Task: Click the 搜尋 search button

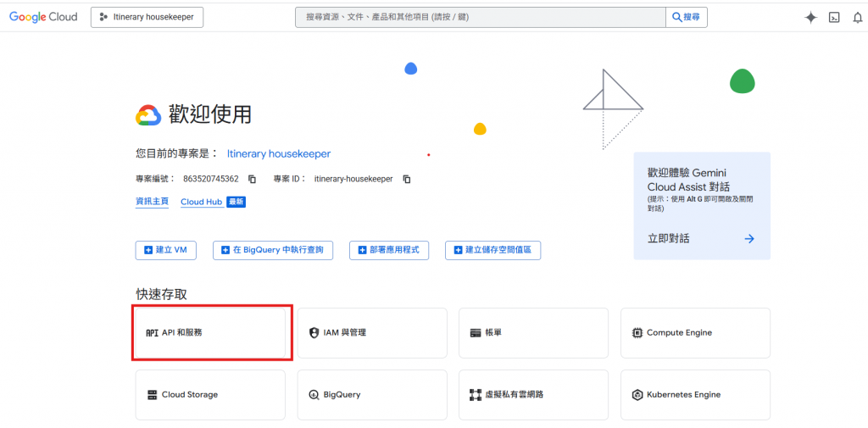Action: 686,17
